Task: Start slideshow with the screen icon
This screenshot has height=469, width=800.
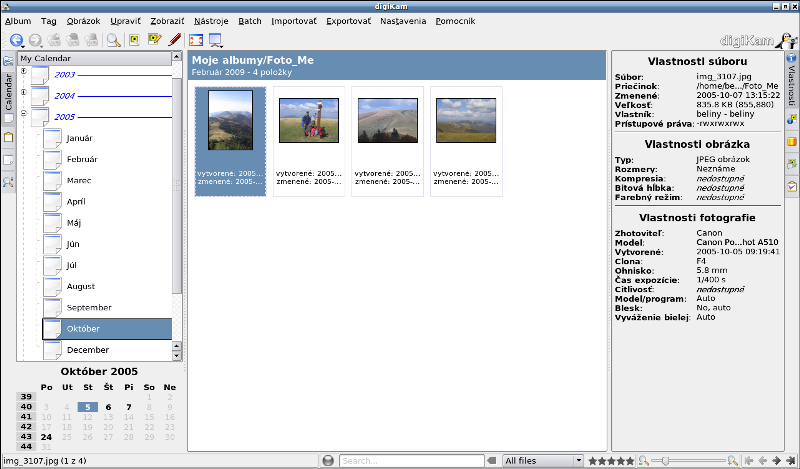Action: (215, 40)
